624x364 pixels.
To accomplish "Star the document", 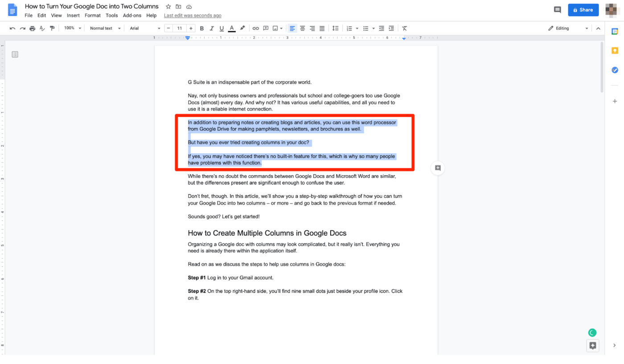I will click(x=168, y=7).
